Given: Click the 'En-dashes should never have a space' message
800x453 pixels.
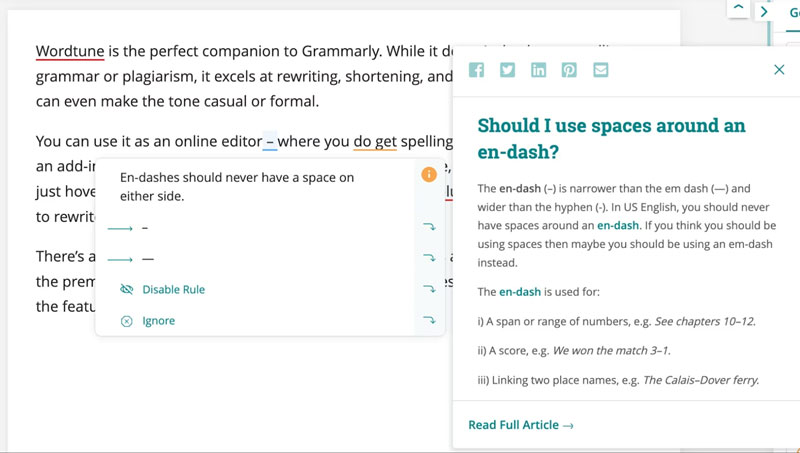Looking at the screenshot, I should click(237, 187).
